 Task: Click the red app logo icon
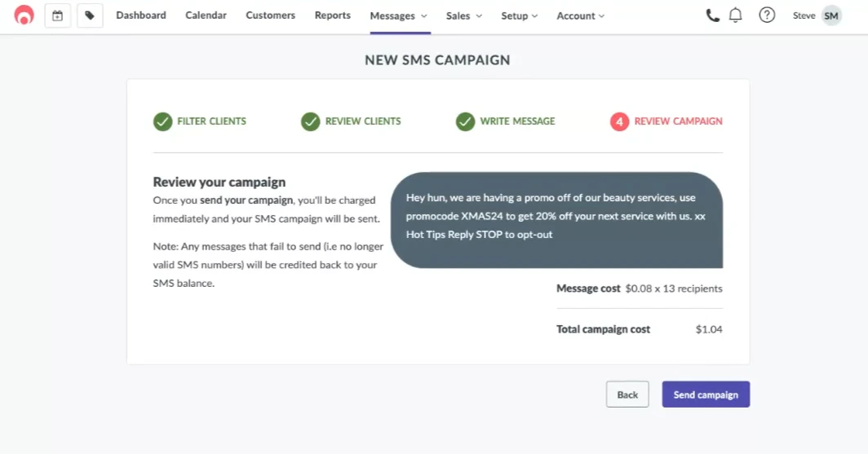[x=24, y=15]
